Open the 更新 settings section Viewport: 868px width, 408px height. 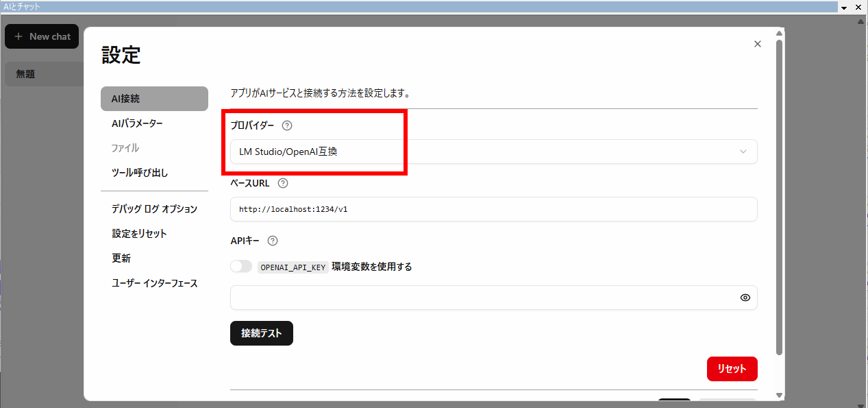[x=154, y=259]
